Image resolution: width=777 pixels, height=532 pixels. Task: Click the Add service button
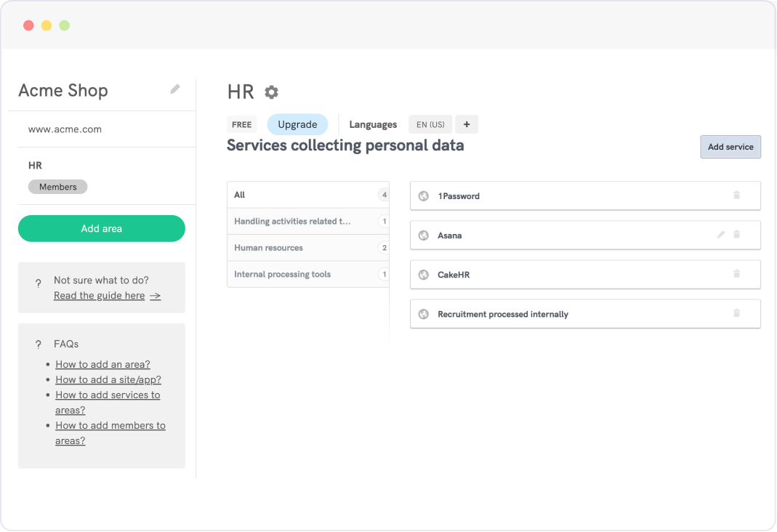[x=730, y=147]
